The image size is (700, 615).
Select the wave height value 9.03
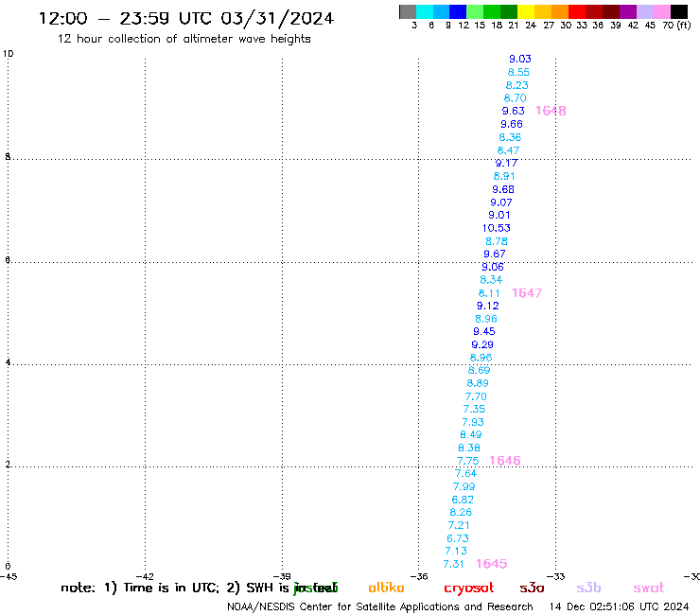point(520,59)
